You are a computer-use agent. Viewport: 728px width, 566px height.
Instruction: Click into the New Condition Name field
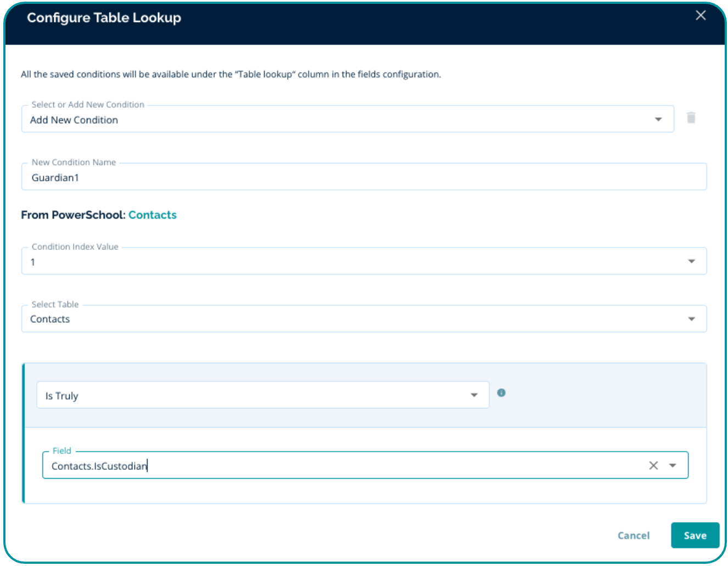coord(362,177)
